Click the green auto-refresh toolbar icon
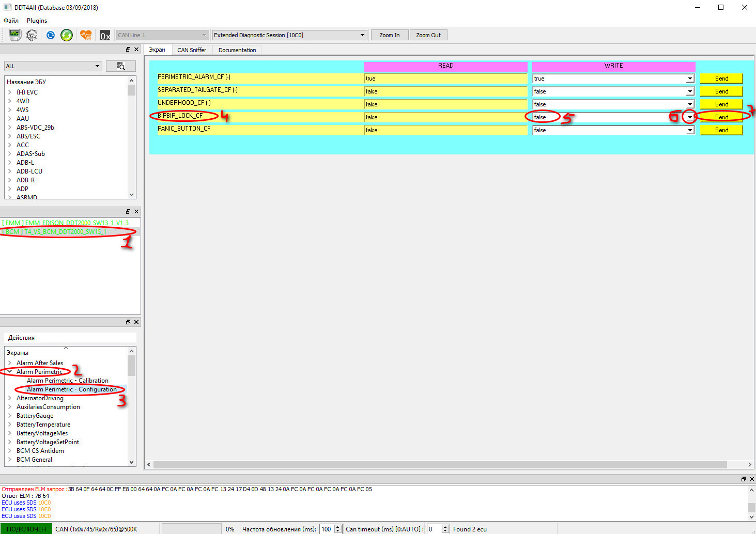The width and height of the screenshot is (756, 534). click(67, 35)
